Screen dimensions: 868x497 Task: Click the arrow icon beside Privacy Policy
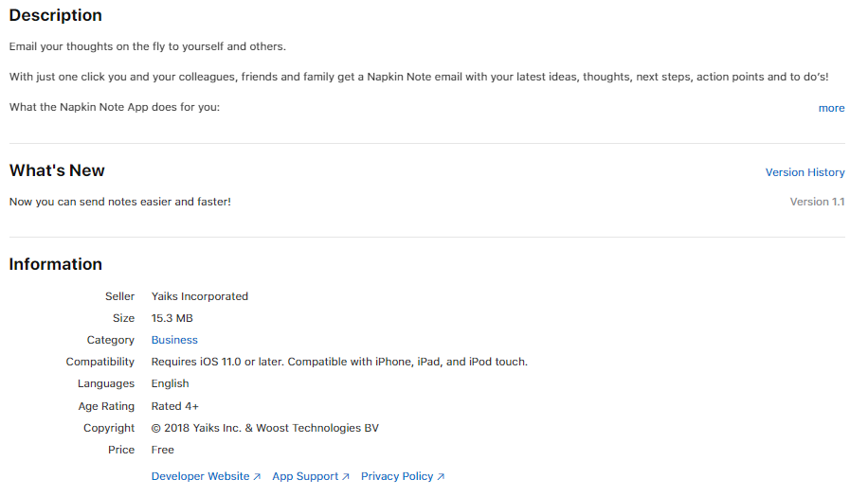[x=441, y=476]
